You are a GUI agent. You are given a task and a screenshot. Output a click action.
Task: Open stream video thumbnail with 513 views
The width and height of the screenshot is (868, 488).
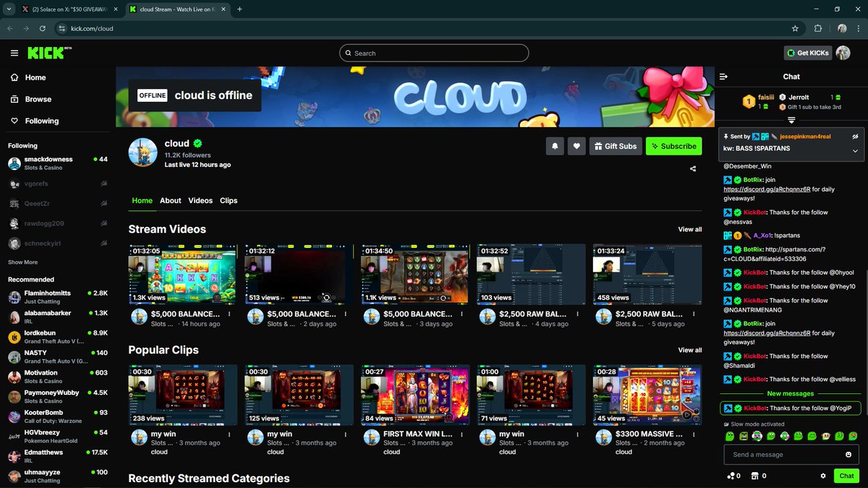point(299,274)
